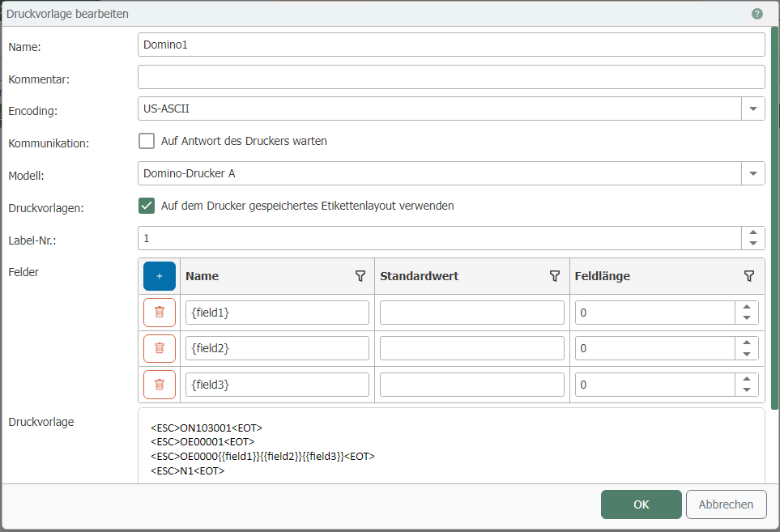Increase Label-Nr. with up arrow
This screenshot has height=532, width=780.
(753, 233)
